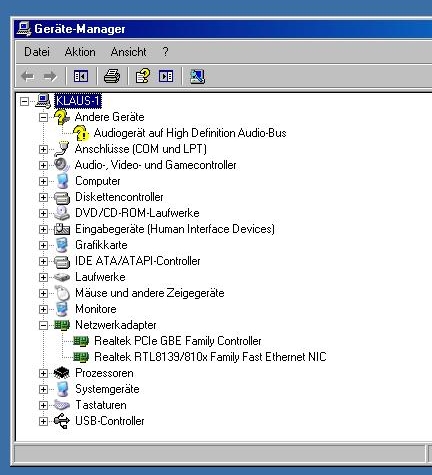432x475 pixels.
Task: Click the Computer category icon
Action: (62, 181)
